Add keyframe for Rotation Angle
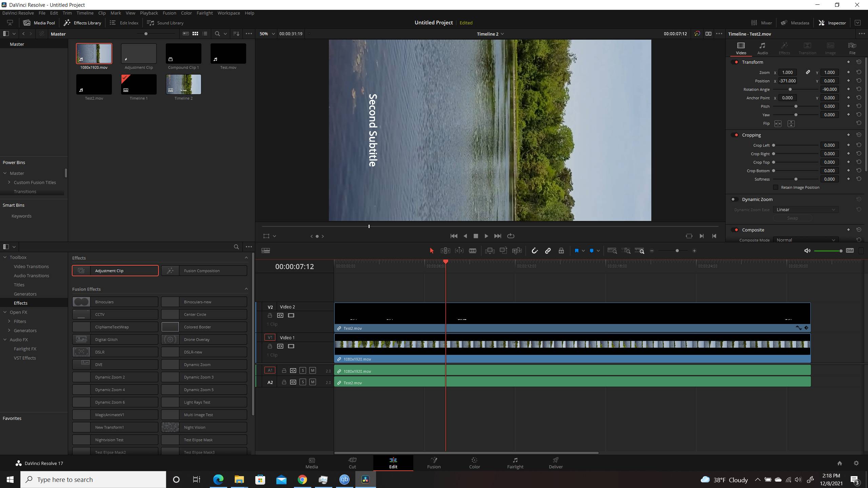Viewport: 868px width, 488px height. [x=848, y=89]
